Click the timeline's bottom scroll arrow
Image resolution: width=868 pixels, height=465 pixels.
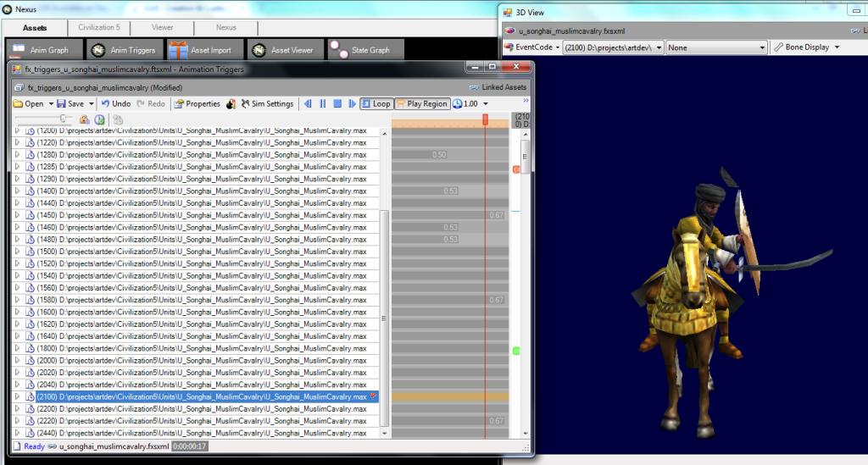pyautogui.click(x=526, y=434)
